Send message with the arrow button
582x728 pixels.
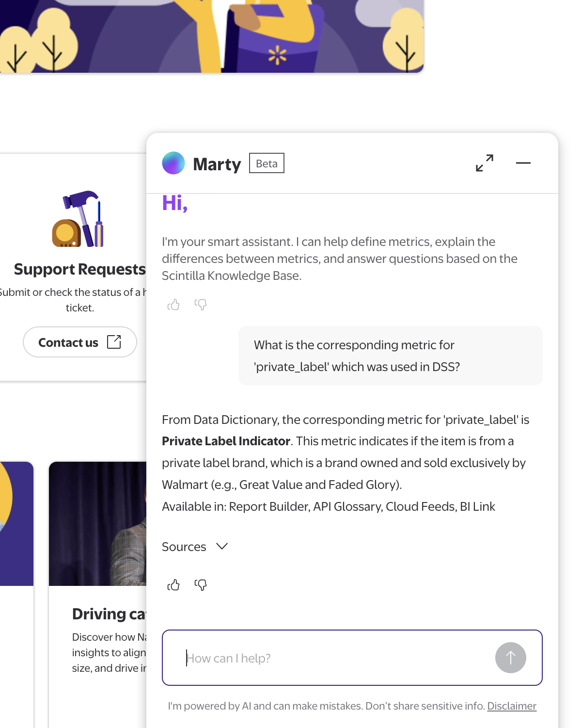511,658
